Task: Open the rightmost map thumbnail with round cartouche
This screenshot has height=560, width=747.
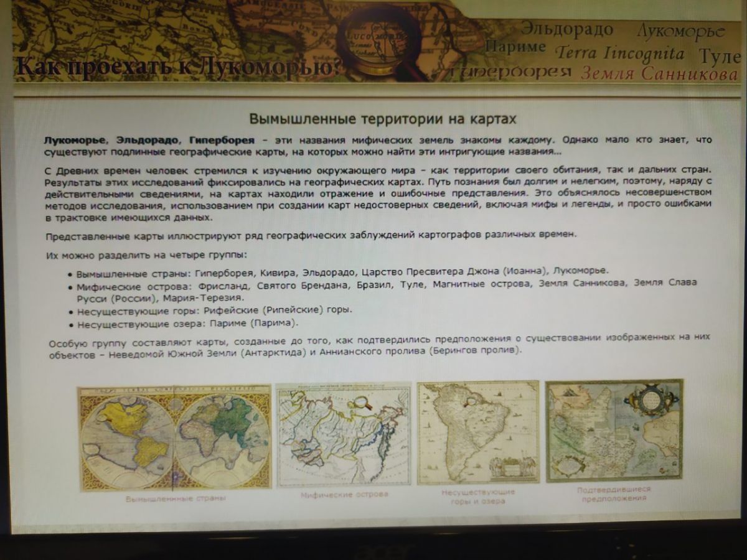Action: (614, 430)
